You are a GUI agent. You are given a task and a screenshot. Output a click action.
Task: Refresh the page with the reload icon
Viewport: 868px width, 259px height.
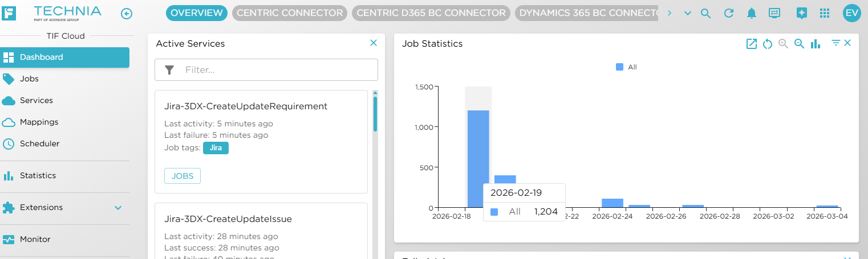pos(728,13)
